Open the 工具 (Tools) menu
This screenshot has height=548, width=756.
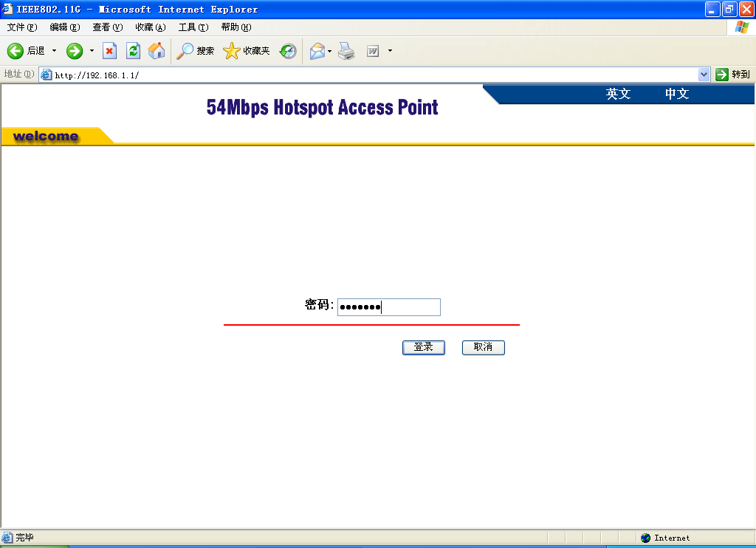coord(193,27)
